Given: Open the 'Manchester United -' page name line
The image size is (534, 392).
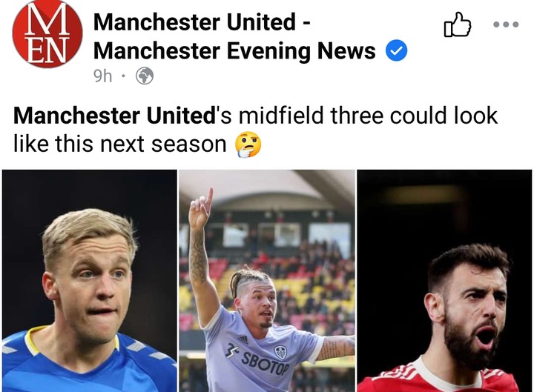Looking at the screenshot, I should pos(202,21).
